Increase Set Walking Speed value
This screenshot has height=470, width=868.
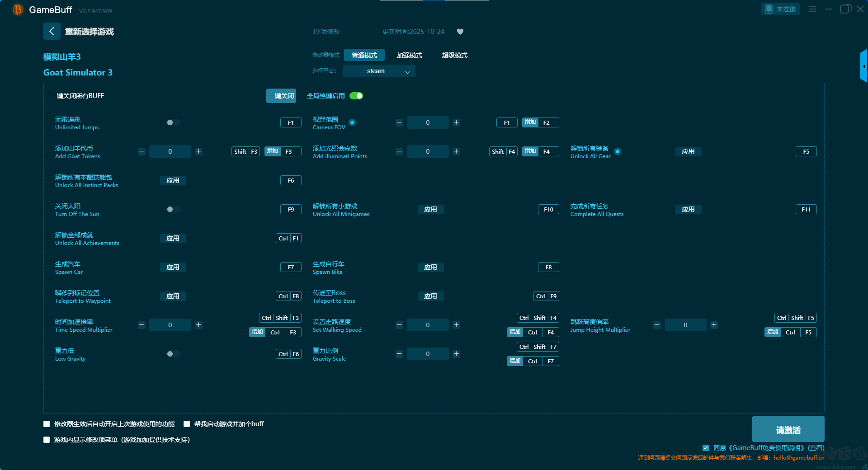[x=456, y=325]
